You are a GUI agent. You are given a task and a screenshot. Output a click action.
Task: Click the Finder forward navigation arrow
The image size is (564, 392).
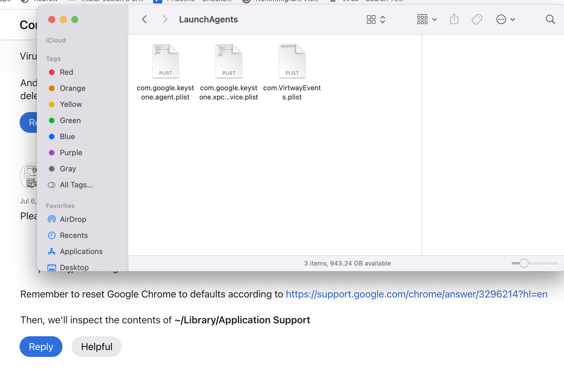click(165, 20)
